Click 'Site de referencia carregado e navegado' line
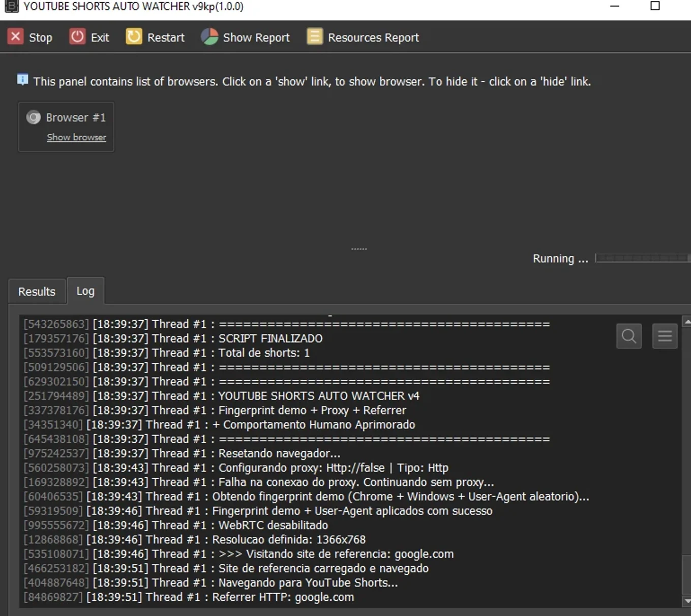The height and width of the screenshot is (616, 691). [323, 568]
